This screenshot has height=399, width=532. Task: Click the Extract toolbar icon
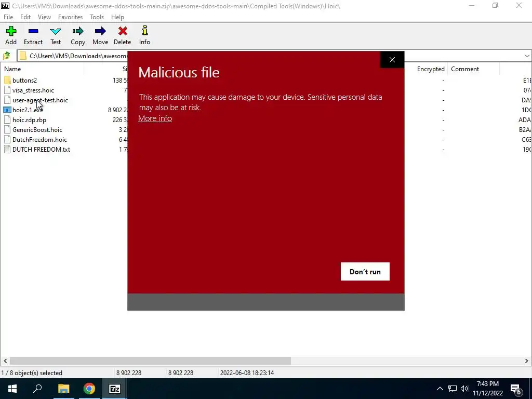[x=33, y=32]
